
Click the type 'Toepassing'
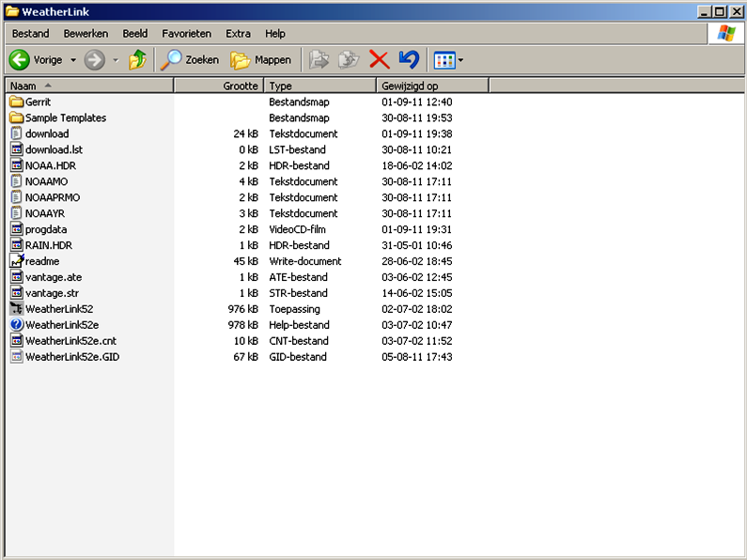(294, 309)
